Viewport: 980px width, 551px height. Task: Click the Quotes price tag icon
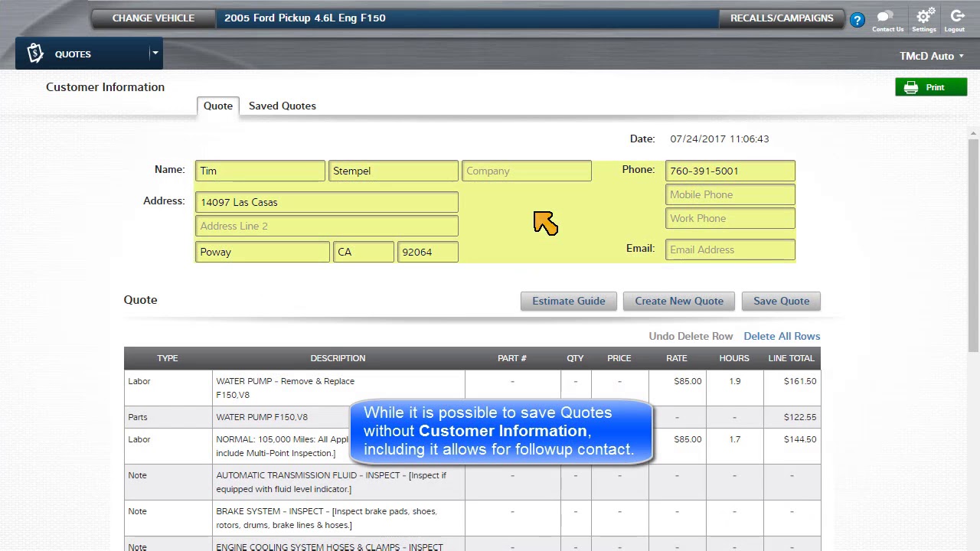[x=35, y=54]
